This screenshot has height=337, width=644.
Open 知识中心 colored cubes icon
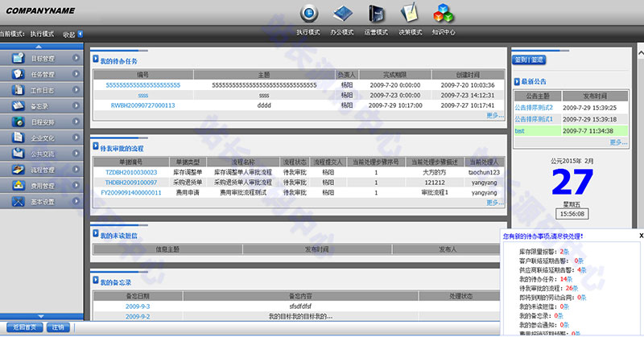coord(444,14)
